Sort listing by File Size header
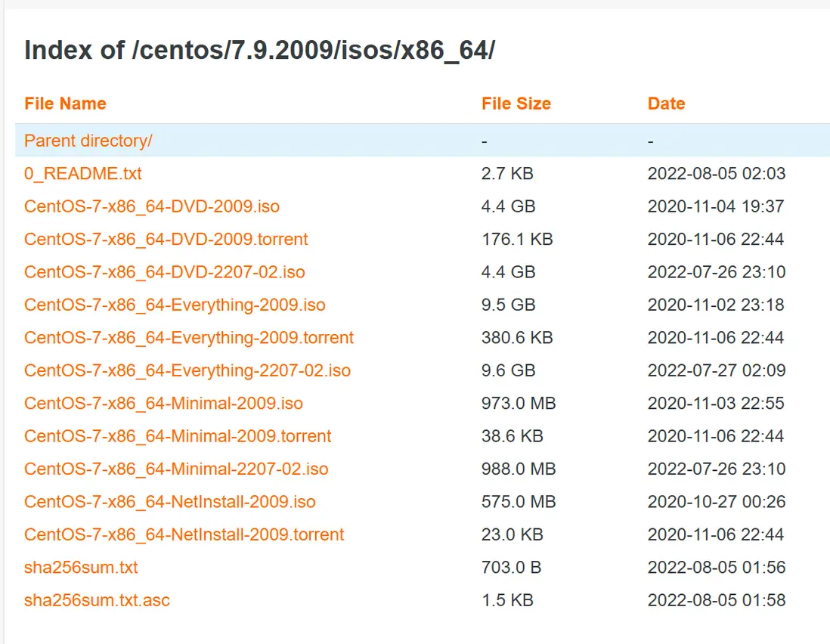The height and width of the screenshot is (644, 830). [x=516, y=104]
